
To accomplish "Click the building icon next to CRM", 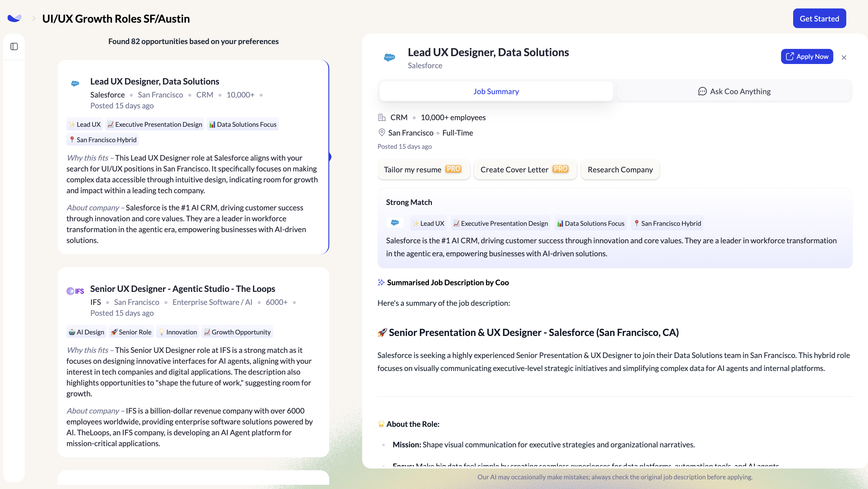I will 382,117.
